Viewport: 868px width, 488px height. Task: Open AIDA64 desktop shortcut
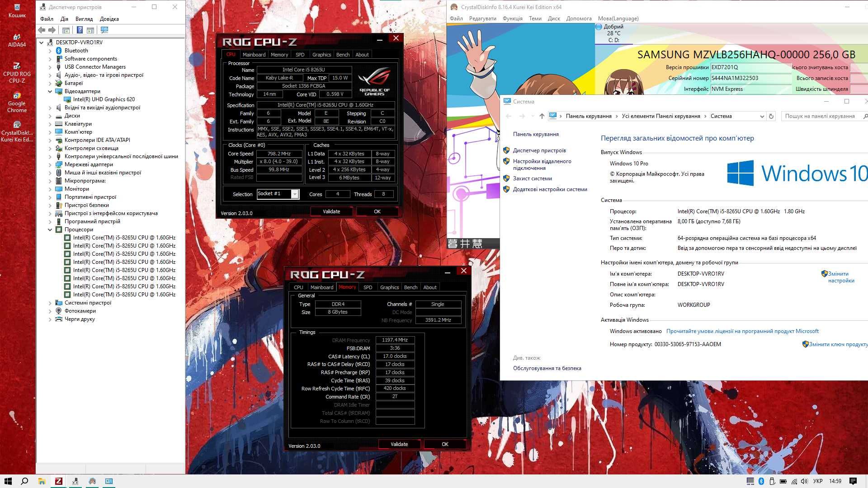17,40
